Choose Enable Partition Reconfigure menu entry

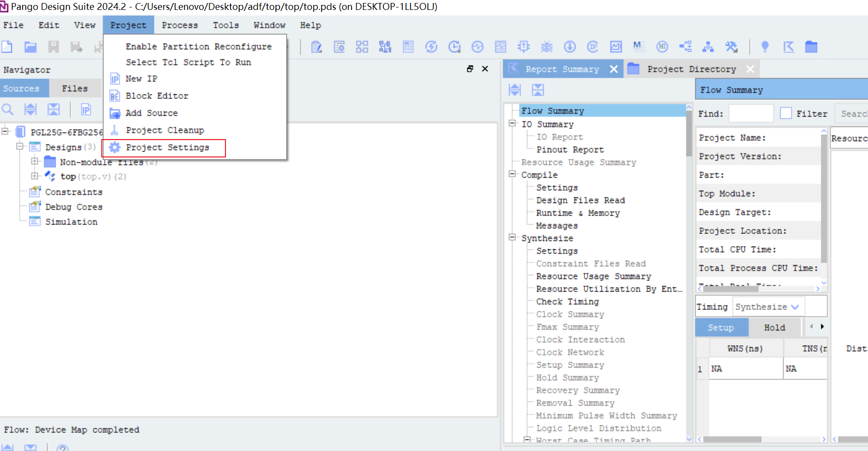[199, 46]
